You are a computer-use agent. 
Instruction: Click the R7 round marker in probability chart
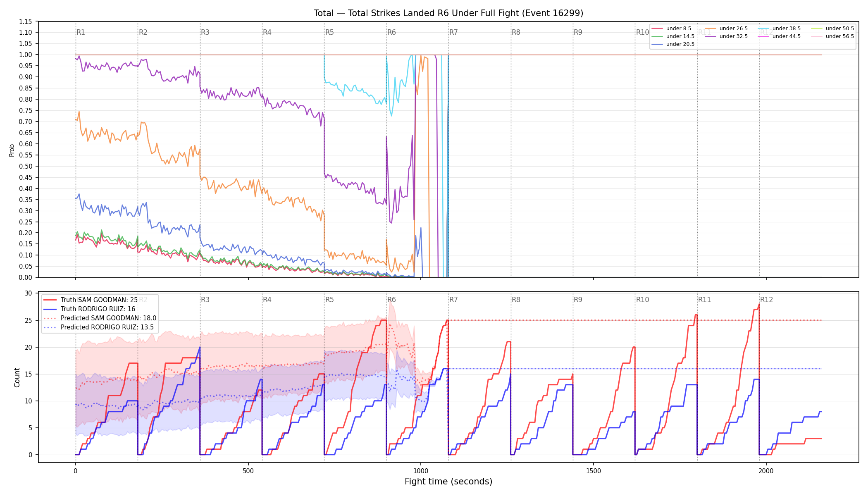click(453, 32)
